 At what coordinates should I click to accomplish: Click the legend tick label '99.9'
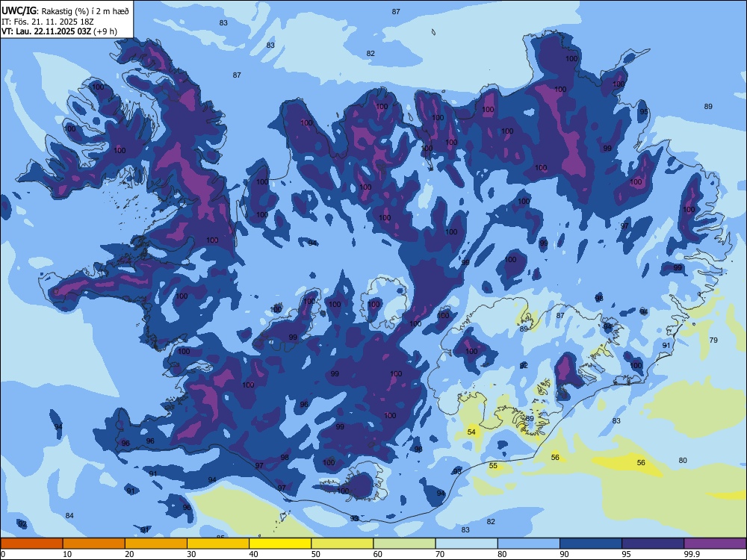coord(691,554)
